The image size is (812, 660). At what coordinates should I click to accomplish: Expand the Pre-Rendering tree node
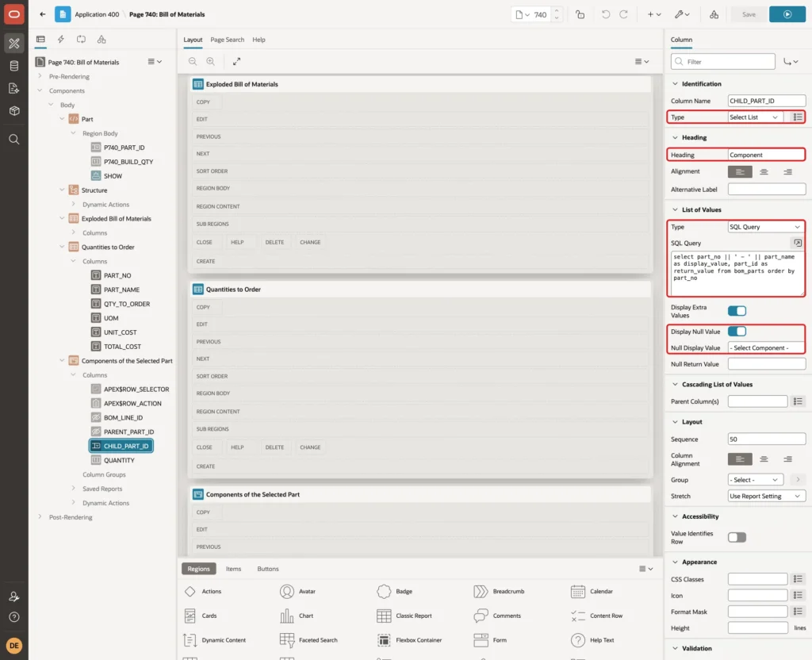[40, 76]
